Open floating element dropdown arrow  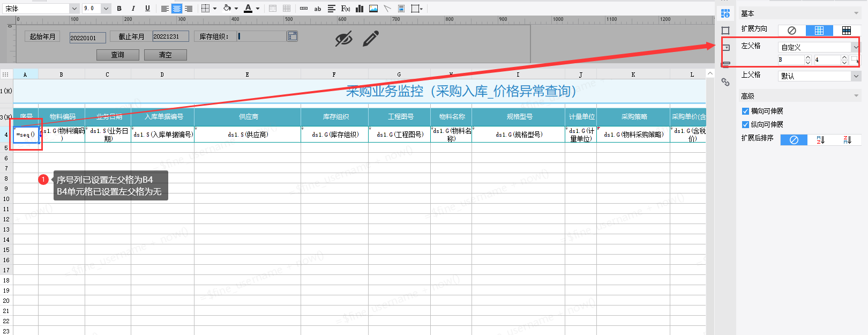[422, 9]
